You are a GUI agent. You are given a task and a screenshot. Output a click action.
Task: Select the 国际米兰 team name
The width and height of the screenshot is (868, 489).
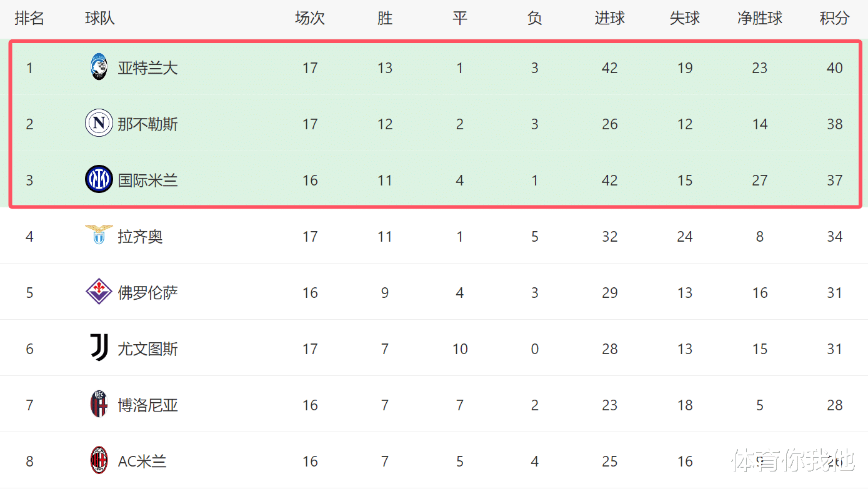[147, 180]
